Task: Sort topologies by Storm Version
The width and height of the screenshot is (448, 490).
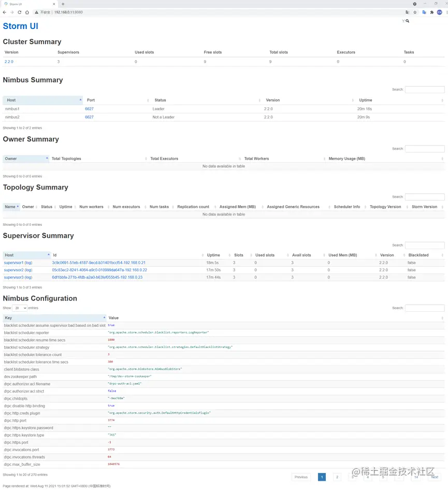Action: (x=427, y=207)
